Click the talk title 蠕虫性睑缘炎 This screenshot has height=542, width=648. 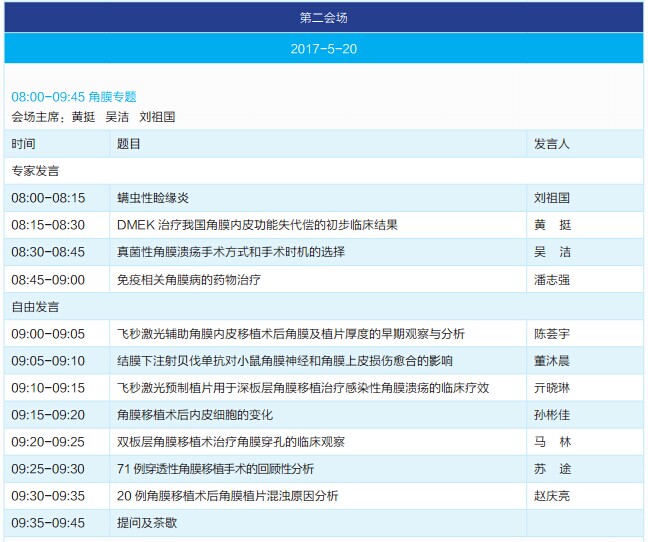(x=153, y=198)
